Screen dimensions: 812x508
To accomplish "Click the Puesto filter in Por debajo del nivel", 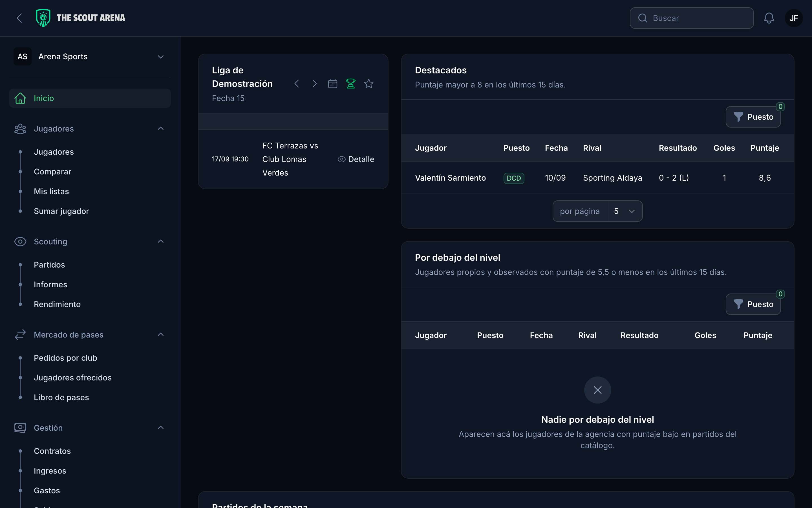I will pyautogui.click(x=753, y=305).
